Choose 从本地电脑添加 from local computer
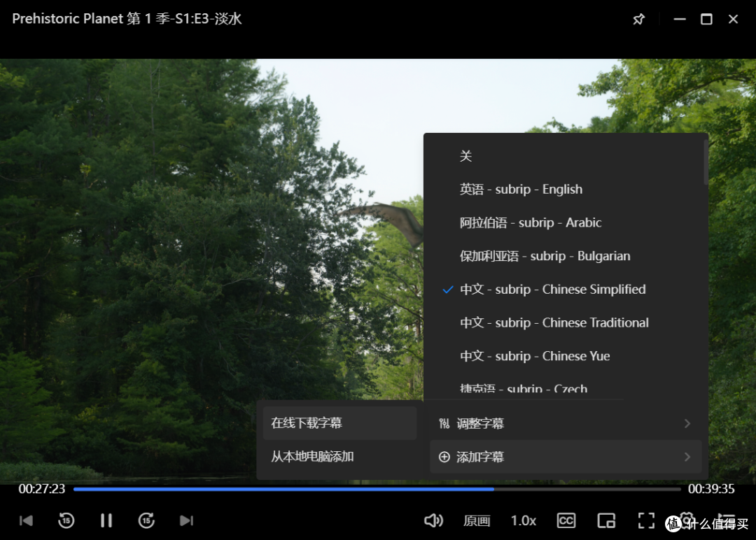This screenshot has height=540, width=756. pos(339,456)
